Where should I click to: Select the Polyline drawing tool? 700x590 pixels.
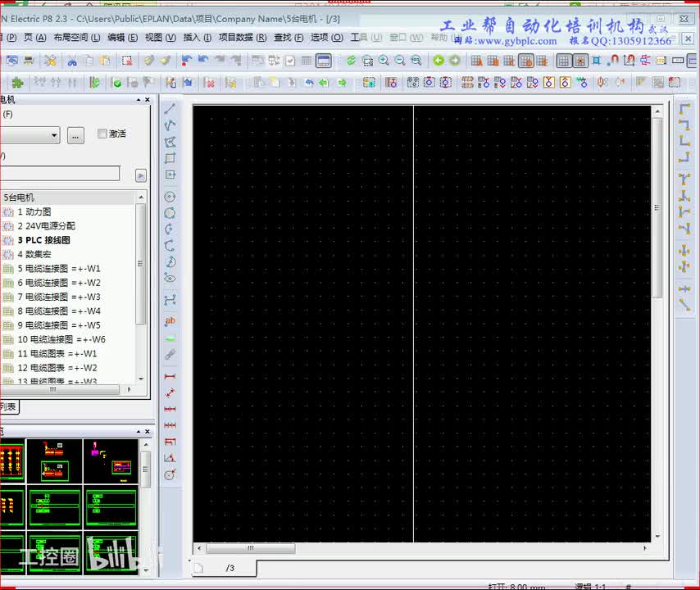point(170,125)
